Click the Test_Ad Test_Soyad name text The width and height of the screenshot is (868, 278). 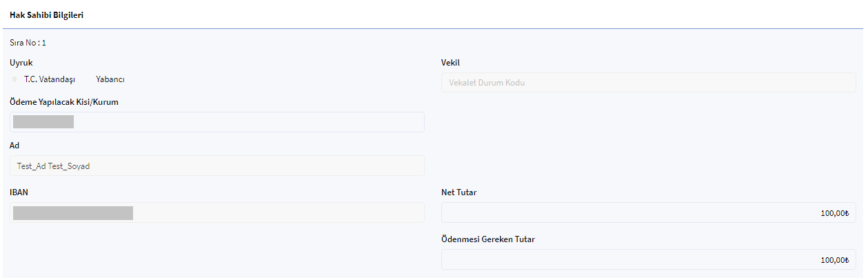pyautogui.click(x=54, y=166)
